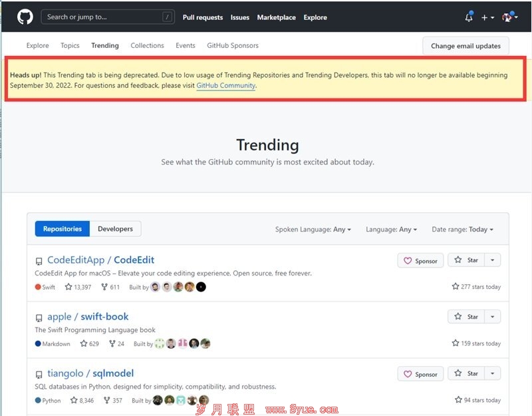
Task: Click the Markdown language blue dot
Action: click(38, 343)
